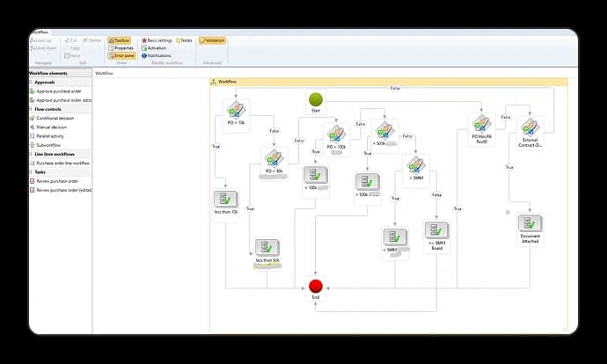Screen dimensions: 607x364
Task: Open the Notifications settings
Action: pyautogui.click(x=158, y=55)
